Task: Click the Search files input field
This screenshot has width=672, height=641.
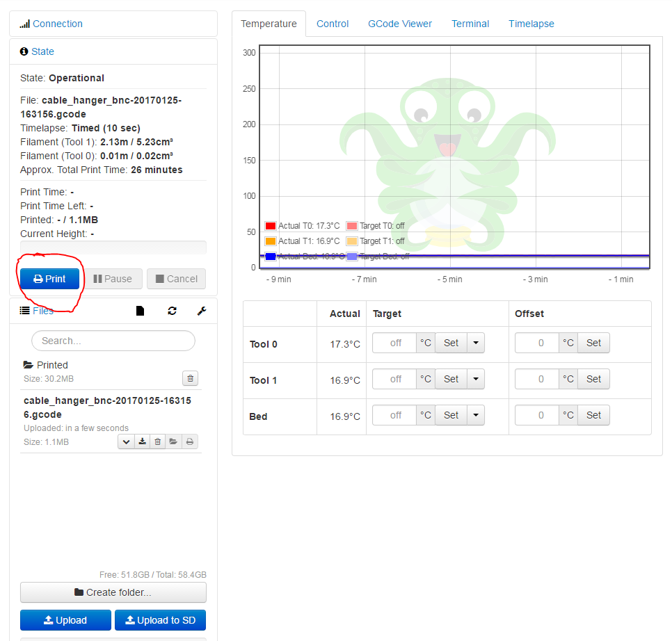Action: (x=113, y=341)
